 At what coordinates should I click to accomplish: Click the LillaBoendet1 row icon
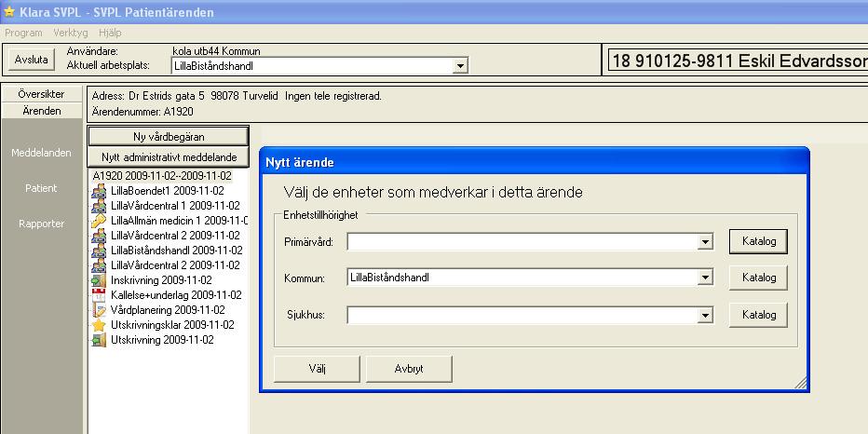point(99,191)
